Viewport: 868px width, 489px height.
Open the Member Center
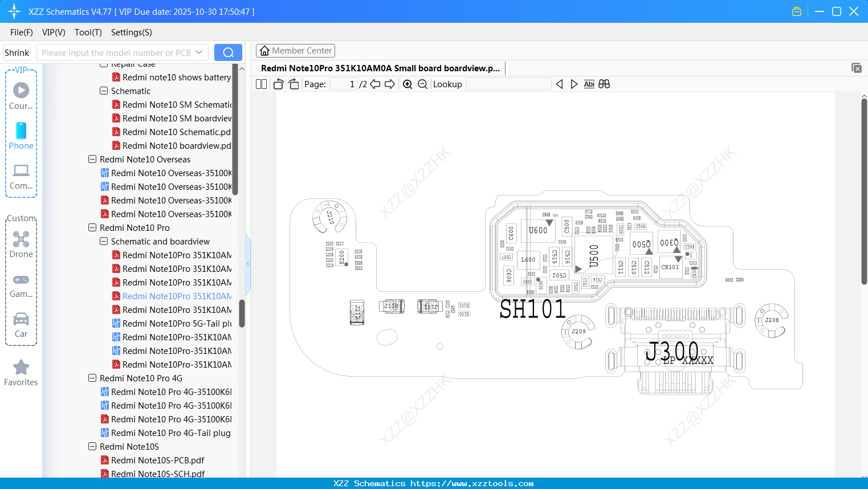point(295,50)
